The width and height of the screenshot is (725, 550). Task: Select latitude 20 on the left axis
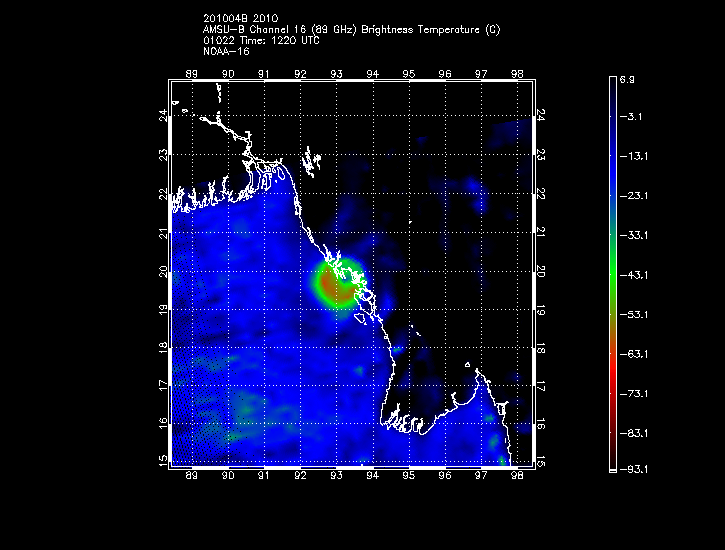point(164,272)
